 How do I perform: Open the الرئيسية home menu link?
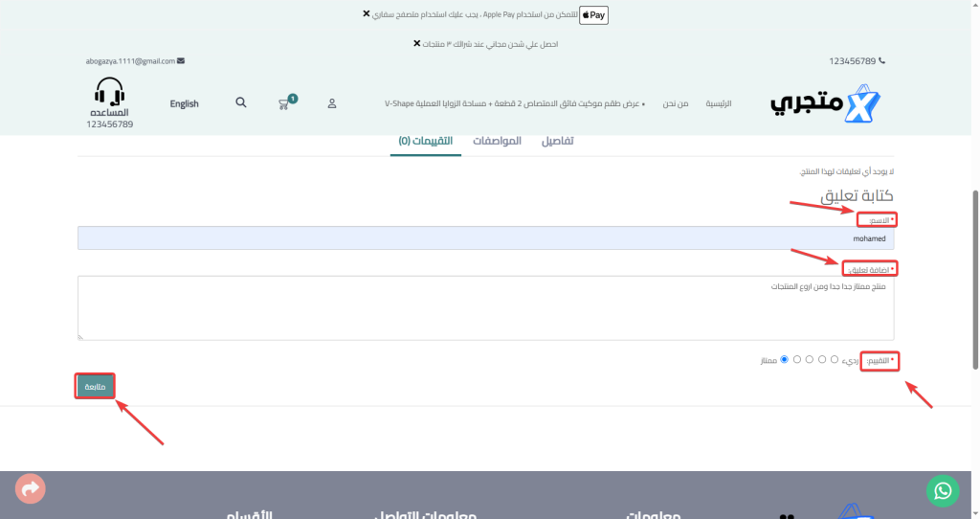pyautogui.click(x=718, y=103)
